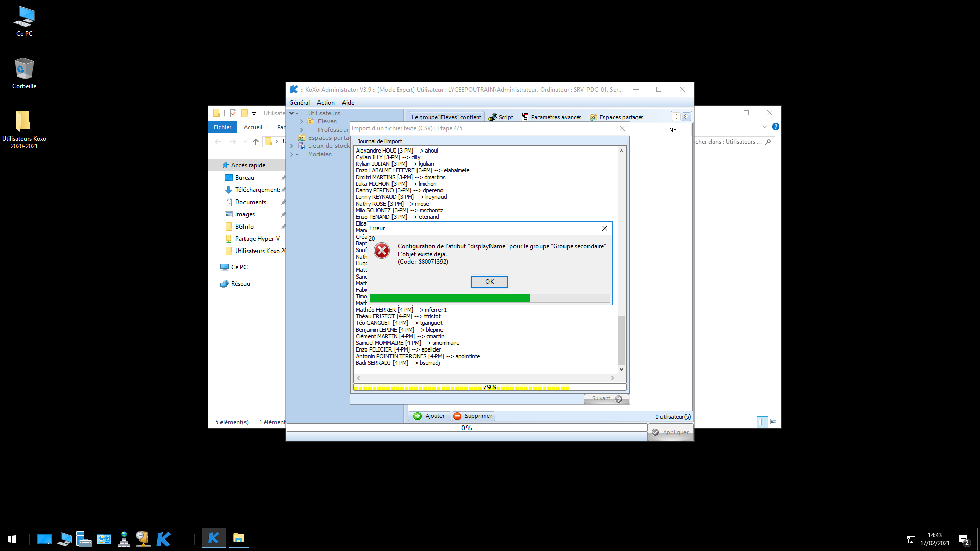Close the CSV import wizard window

coord(622,128)
